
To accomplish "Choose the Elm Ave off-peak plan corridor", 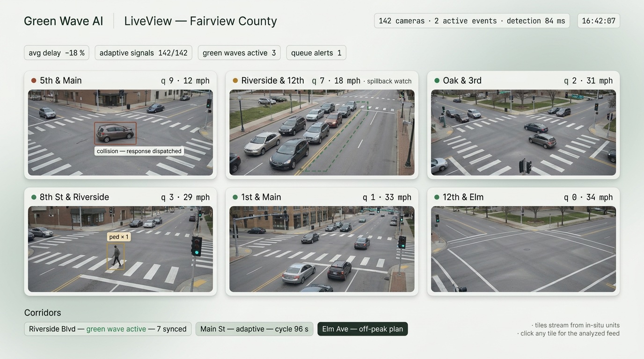I will tap(363, 329).
